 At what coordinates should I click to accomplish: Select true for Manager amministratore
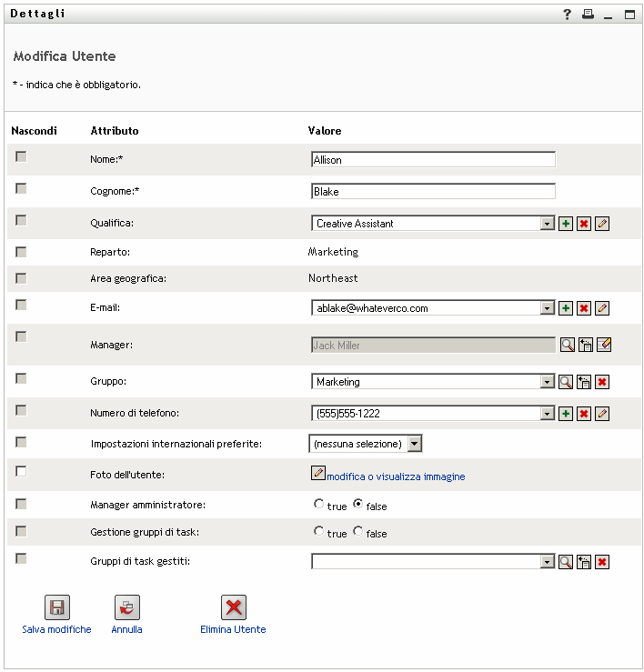(x=318, y=504)
